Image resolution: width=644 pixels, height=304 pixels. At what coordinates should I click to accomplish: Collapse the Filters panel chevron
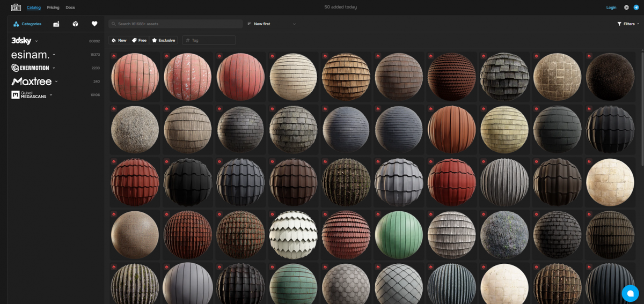[x=638, y=24]
